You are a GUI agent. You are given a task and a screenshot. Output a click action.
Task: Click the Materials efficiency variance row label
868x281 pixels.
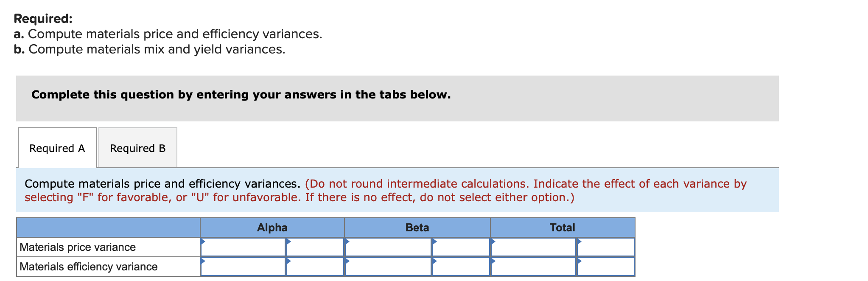point(88,267)
